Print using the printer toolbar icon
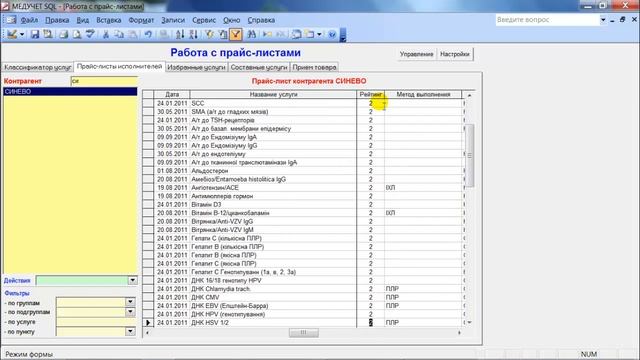640x360 pixels. click(63, 34)
